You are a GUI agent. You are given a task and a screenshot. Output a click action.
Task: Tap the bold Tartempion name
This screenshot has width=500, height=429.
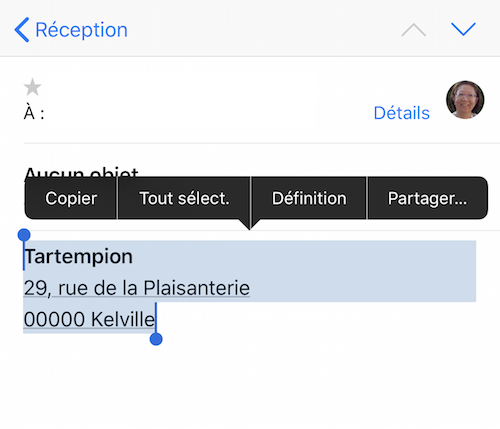[79, 257]
